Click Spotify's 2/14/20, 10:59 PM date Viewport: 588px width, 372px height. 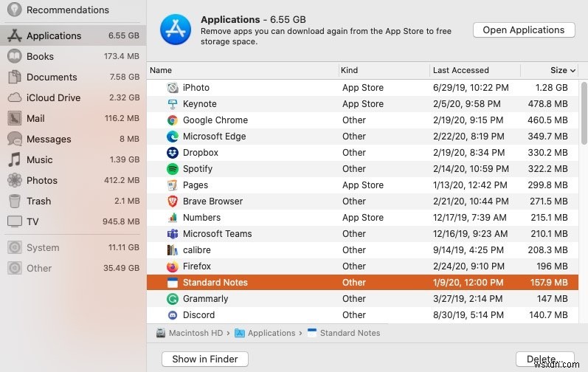pyautogui.click(x=471, y=169)
